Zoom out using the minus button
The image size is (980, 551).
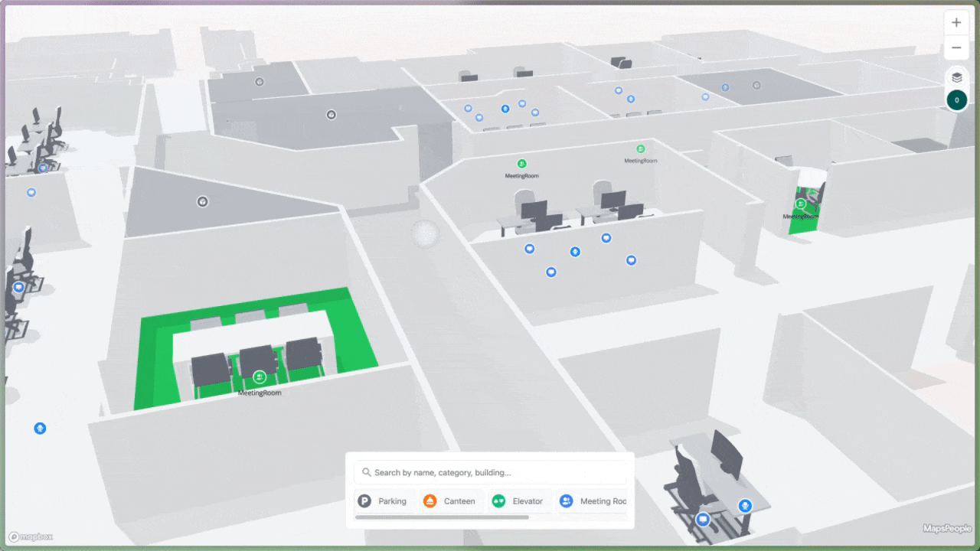[x=956, y=47]
